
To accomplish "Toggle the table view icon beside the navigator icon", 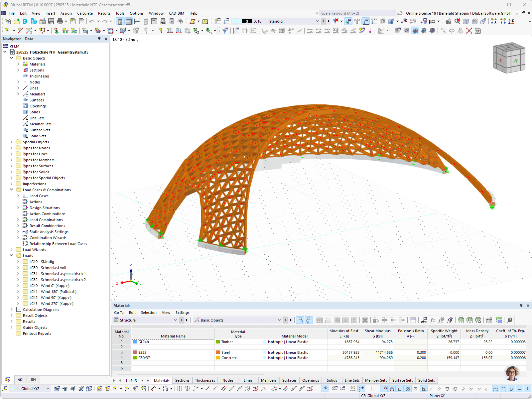I will (x=128, y=21).
